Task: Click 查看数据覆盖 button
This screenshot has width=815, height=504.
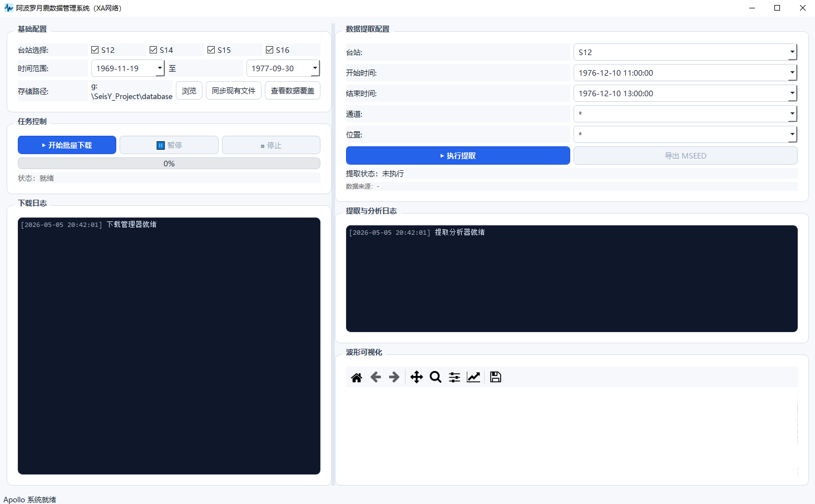Action: (x=293, y=91)
